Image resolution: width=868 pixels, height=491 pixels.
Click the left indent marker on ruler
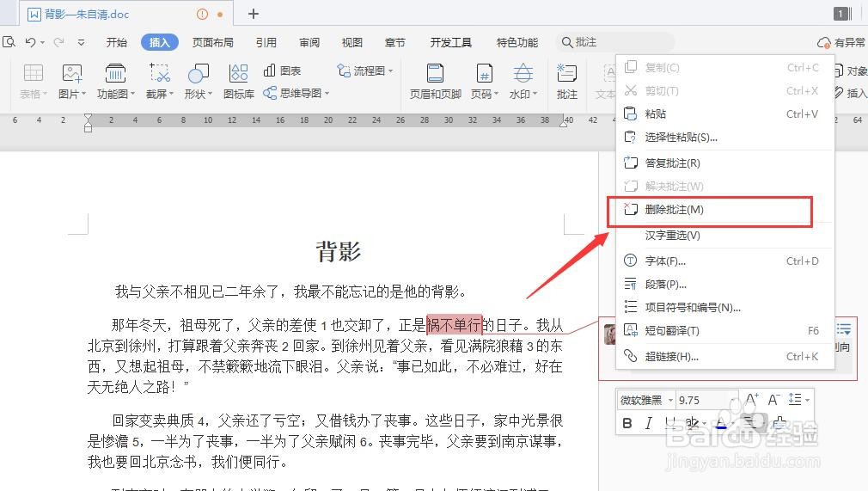point(88,123)
